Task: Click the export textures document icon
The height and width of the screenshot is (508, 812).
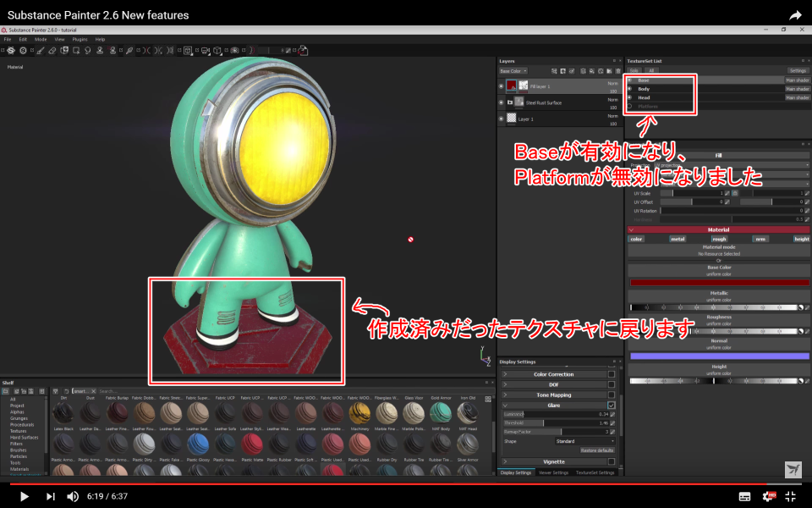Action: 304,50
